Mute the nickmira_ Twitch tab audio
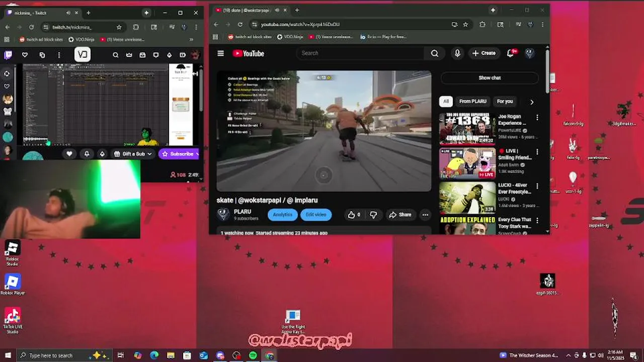Viewport: 644px width, 362px height. pyautogui.click(x=69, y=13)
